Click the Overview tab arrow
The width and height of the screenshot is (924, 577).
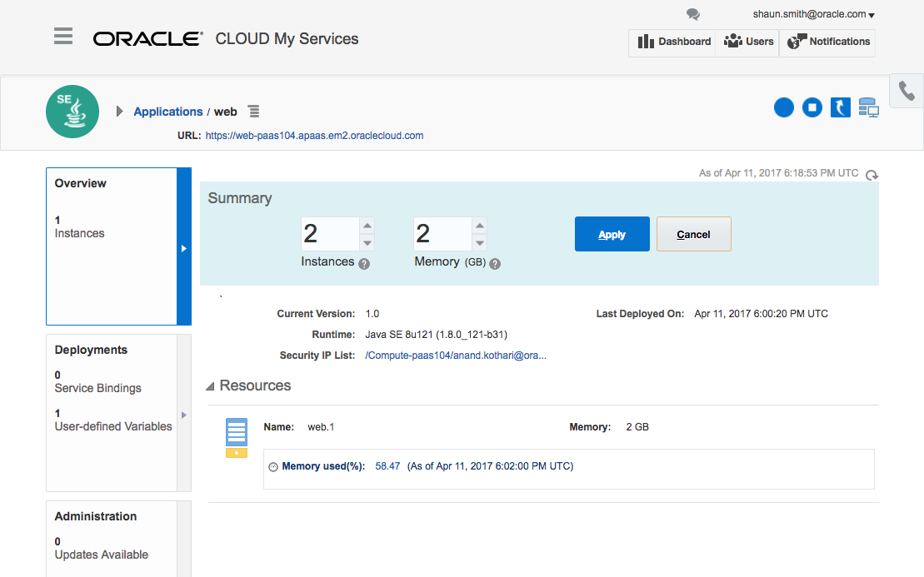(184, 248)
